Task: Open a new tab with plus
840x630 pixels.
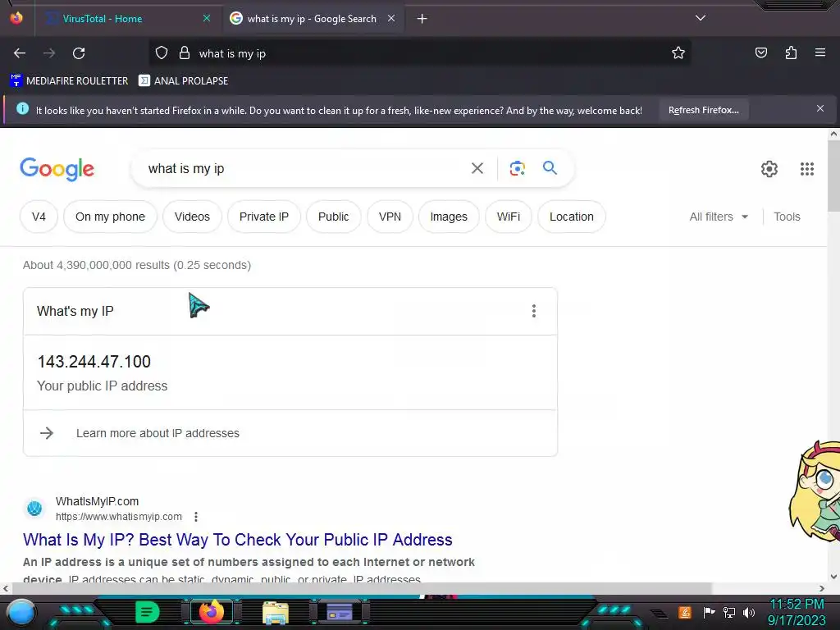Action: coord(422,19)
